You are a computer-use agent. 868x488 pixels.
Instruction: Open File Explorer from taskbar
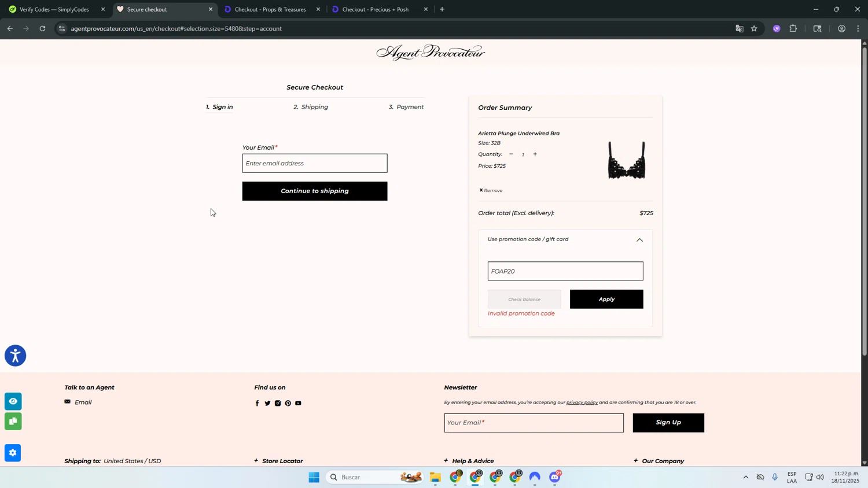(435, 477)
